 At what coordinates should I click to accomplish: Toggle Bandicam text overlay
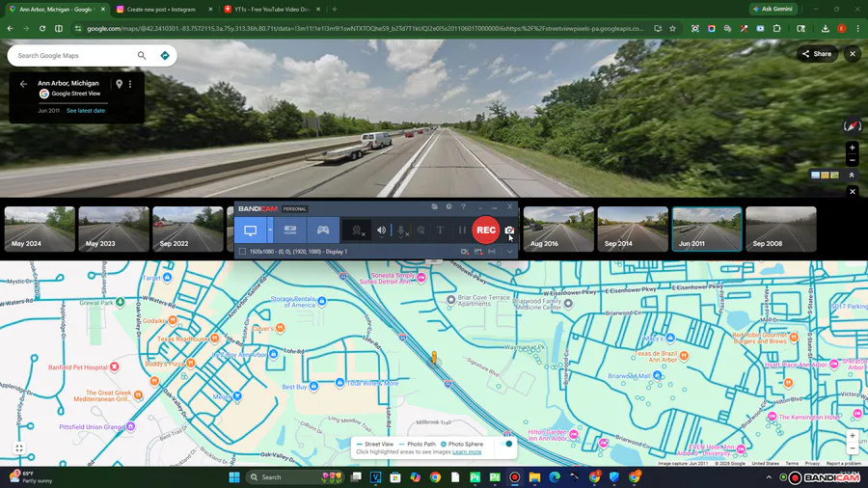coord(440,230)
